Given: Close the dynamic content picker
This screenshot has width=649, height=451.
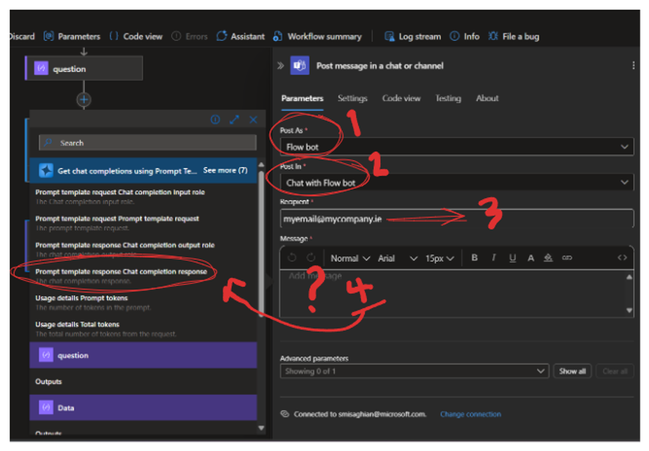Looking at the screenshot, I should point(253,120).
